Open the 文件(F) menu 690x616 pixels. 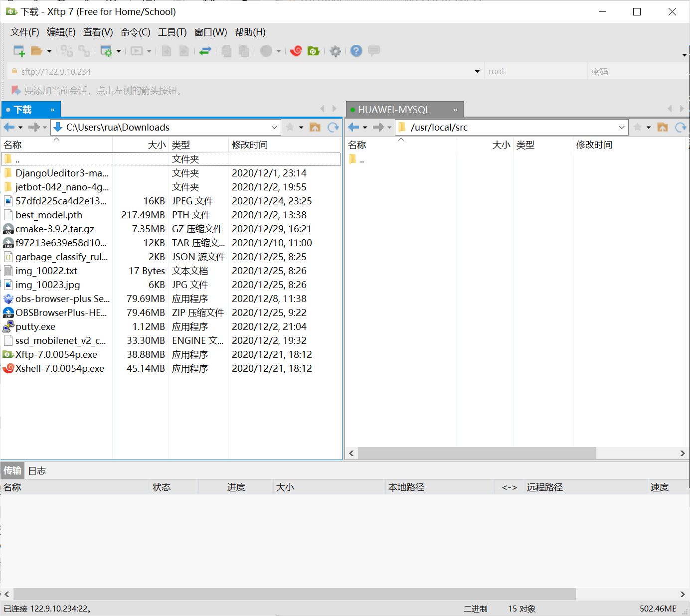(x=25, y=32)
